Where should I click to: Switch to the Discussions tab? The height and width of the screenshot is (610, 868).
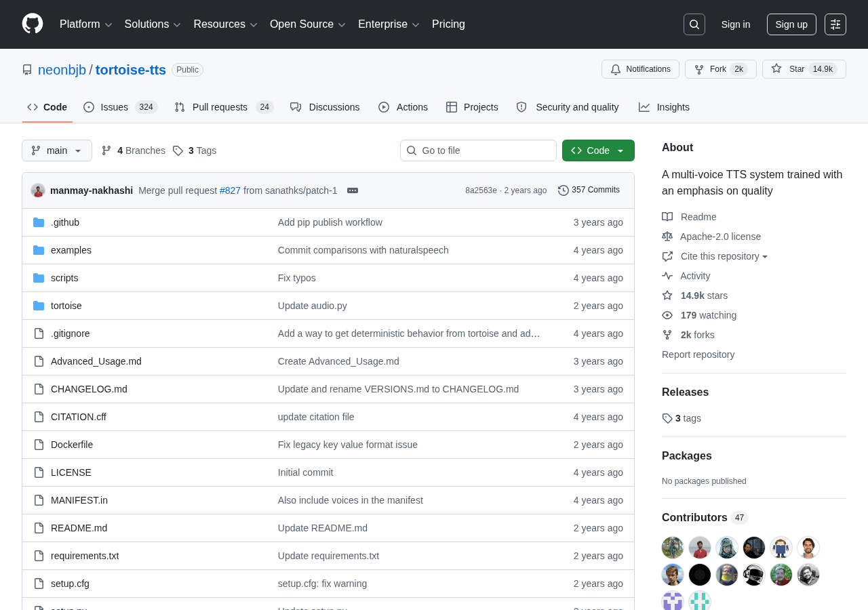(325, 107)
